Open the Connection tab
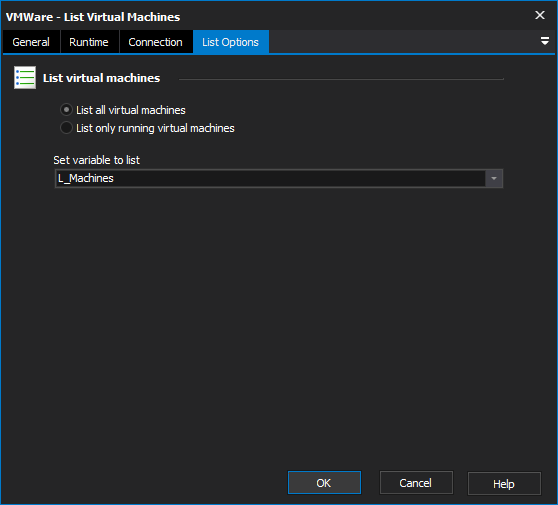 [x=156, y=42]
